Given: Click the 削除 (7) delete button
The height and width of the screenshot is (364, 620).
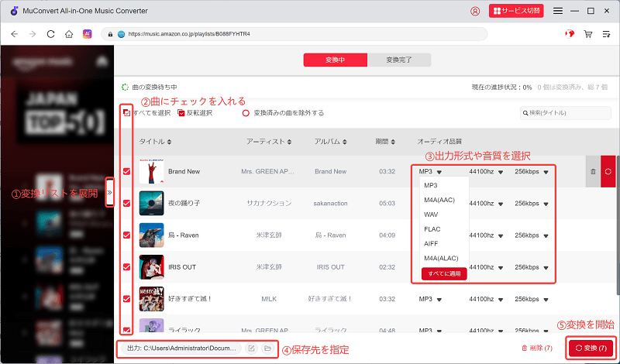Looking at the screenshot, I should pyautogui.click(x=537, y=349).
